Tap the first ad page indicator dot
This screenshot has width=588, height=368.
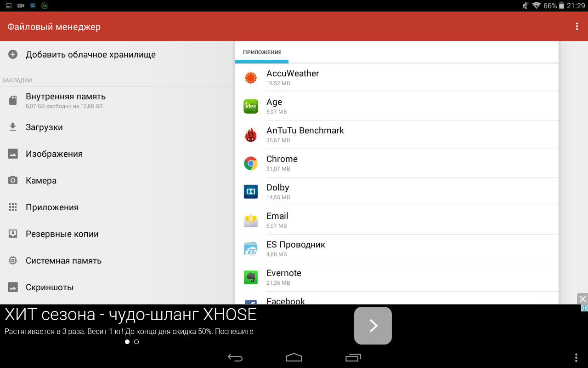[127, 342]
